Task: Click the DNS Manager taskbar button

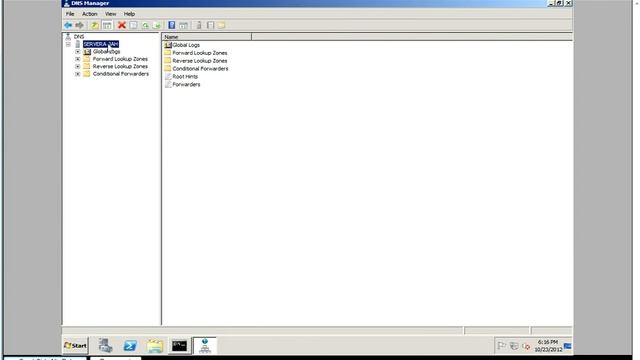Action: pyautogui.click(x=204, y=345)
